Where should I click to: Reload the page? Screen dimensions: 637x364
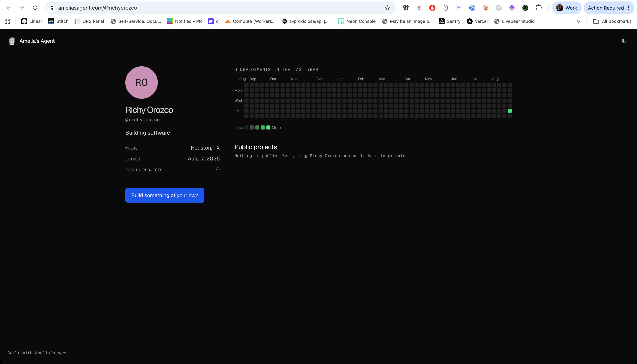[35, 8]
